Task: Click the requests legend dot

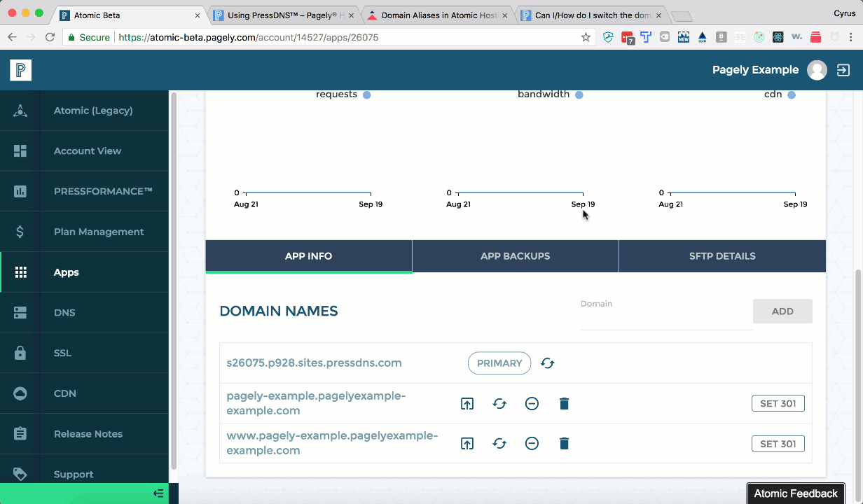Action: [x=366, y=94]
